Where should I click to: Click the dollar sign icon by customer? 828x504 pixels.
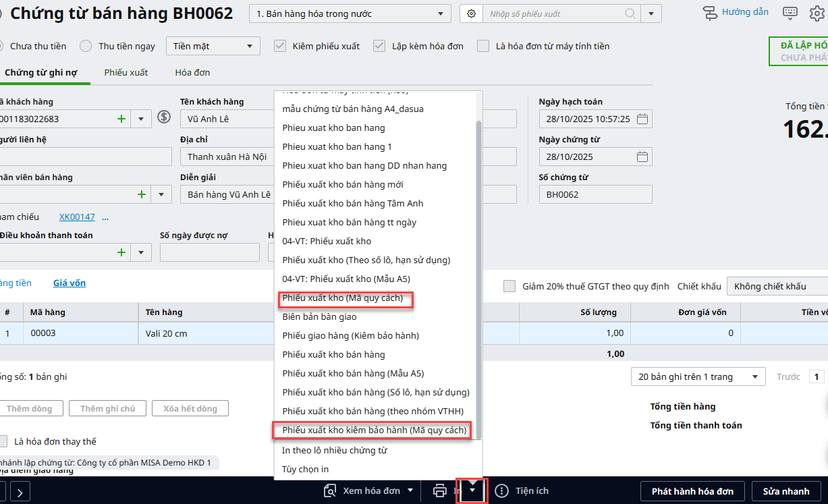pyautogui.click(x=164, y=117)
